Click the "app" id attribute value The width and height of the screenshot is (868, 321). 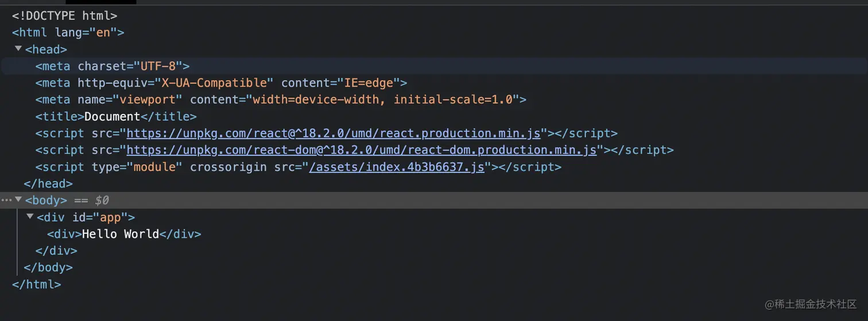click(x=110, y=217)
